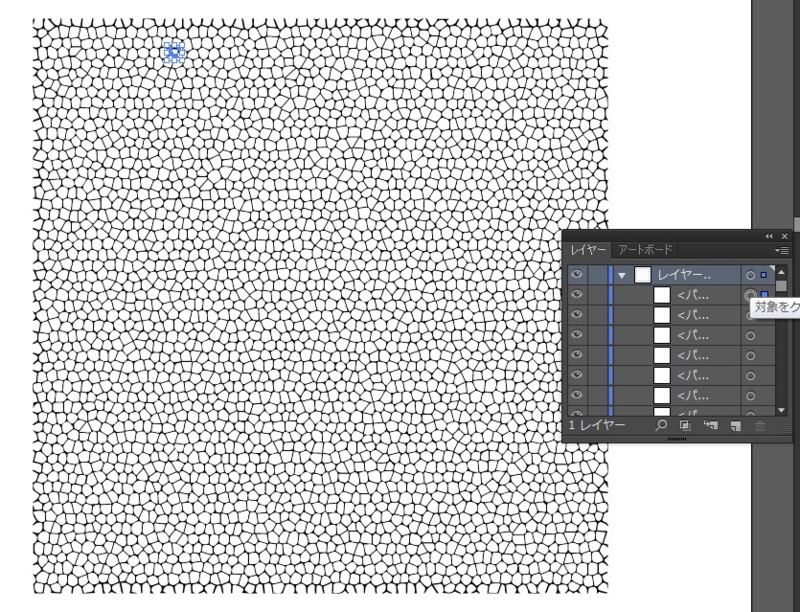Switch to the アートボード tab
This screenshot has height=612, width=800.
[645, 250]
